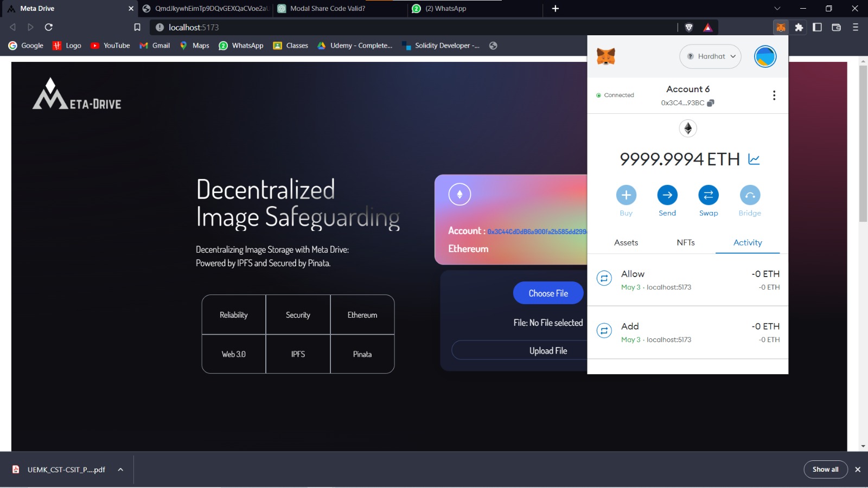This screenshot has width=868, height=488.
Task: Open the Hardhat network dropdown
Action: point(710,56)
